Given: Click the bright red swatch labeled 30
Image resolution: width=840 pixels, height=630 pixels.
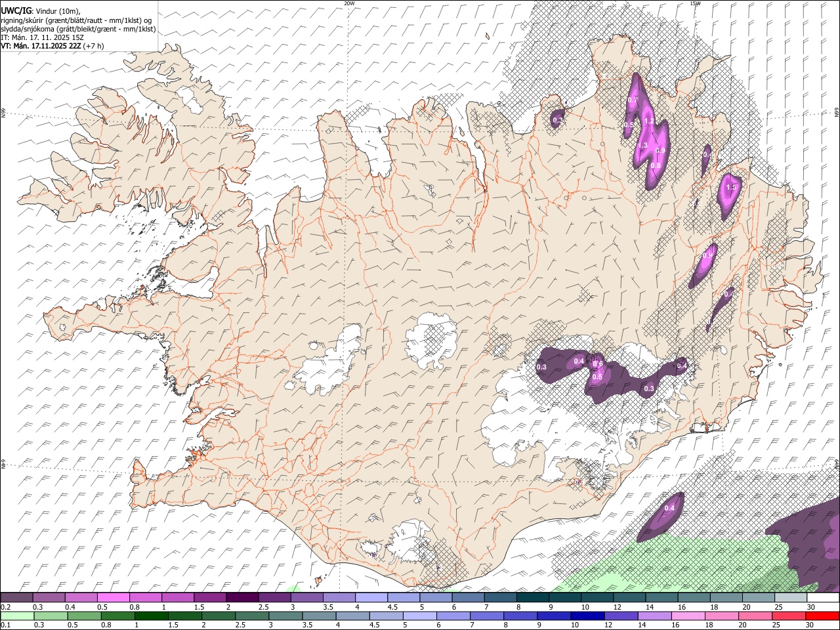Looking at the screenshot, I should coord(822,616).
